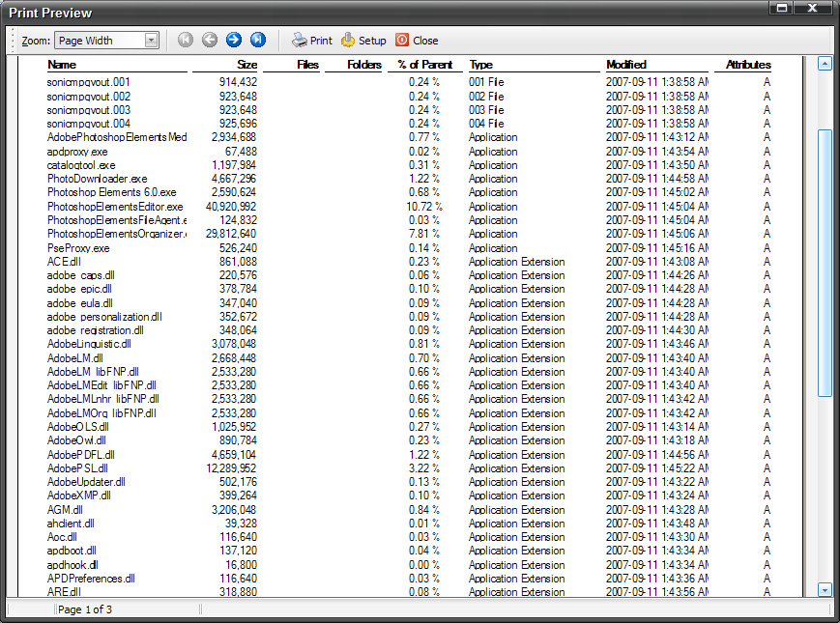The image size is (840, 623).
Task: Click the Page 1 of 3 status
Action: (x=85, y=609)
